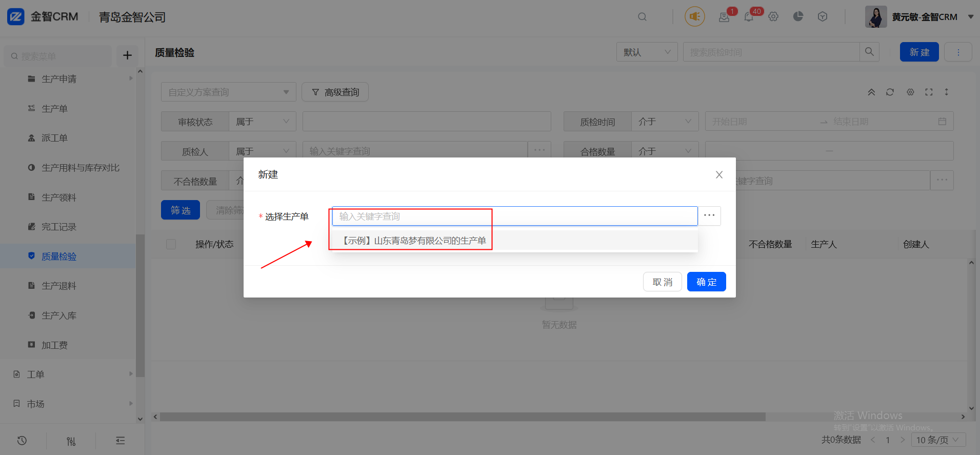Image resolution: width=980 pixels, height=455 pixels.
Task: Open the global search magnifier icon
Action: point(642,17)
